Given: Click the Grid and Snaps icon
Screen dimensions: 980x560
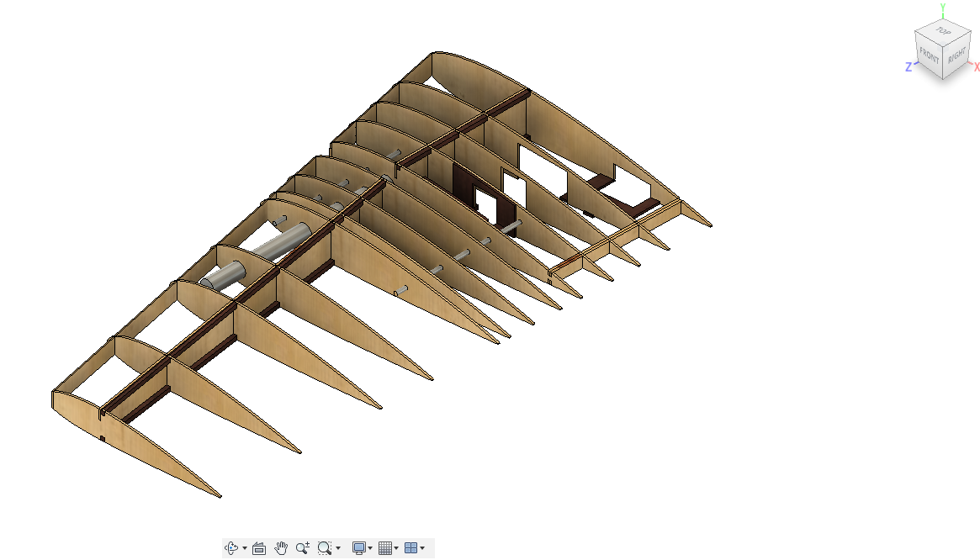Looking at the screenshot, I should click(385, 548).
